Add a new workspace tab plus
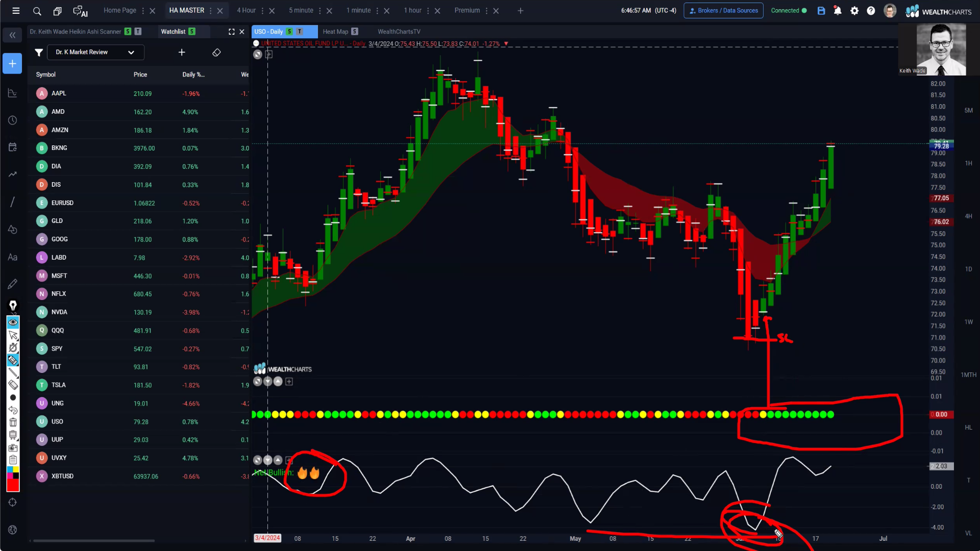This screenshot has width=980, height=551. click(521, 11)
